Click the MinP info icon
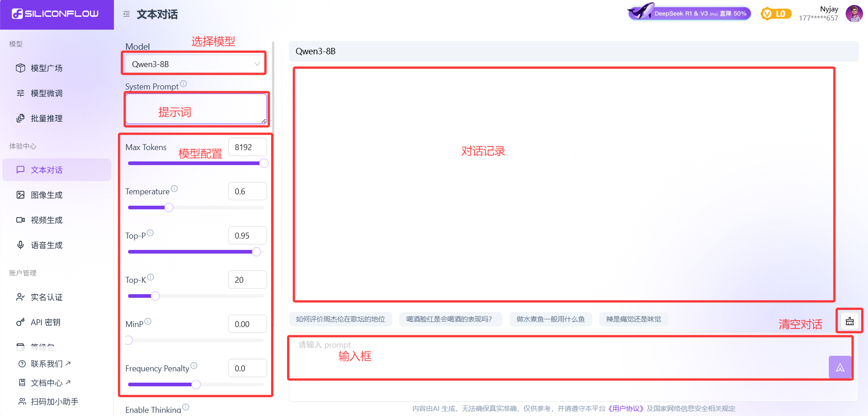868x416 pixels. tap(148, 321)
